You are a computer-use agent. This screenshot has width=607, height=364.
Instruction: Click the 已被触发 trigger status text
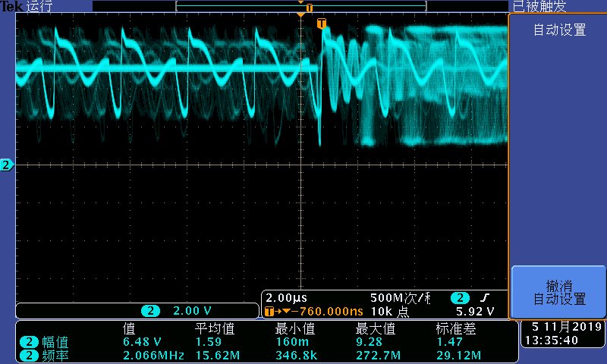click(539, 6)
